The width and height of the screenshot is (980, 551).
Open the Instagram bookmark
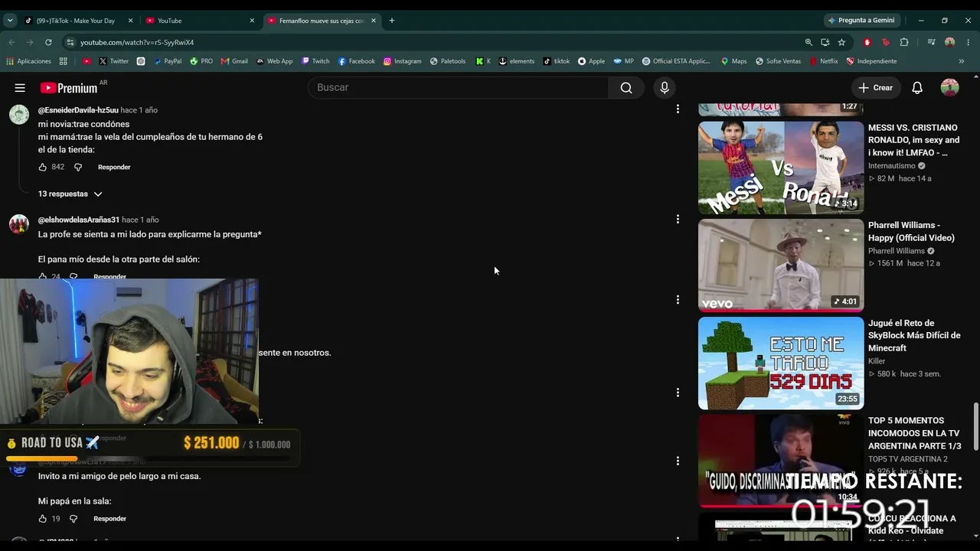[x=403, y=61]
